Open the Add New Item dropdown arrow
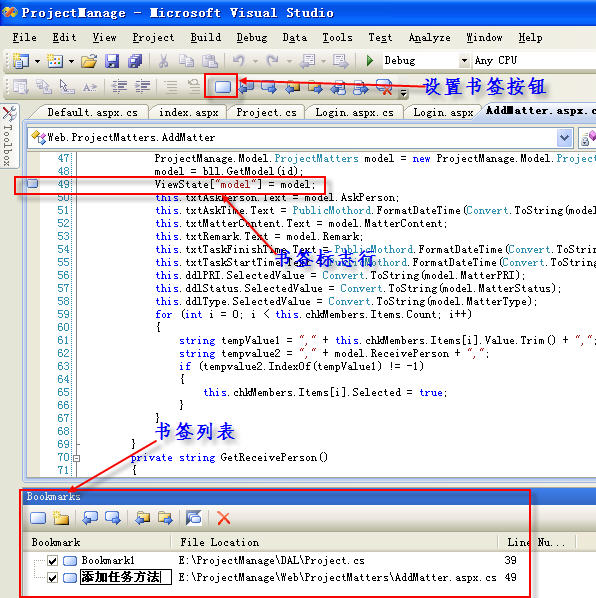The height and width of the screenshot is (598, 596). coord(71,61)
